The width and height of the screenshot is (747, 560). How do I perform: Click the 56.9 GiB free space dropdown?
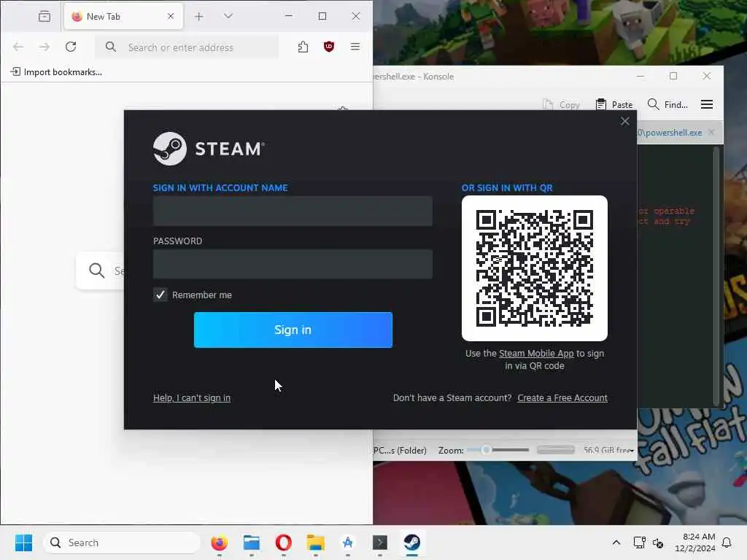click(609, 450)
